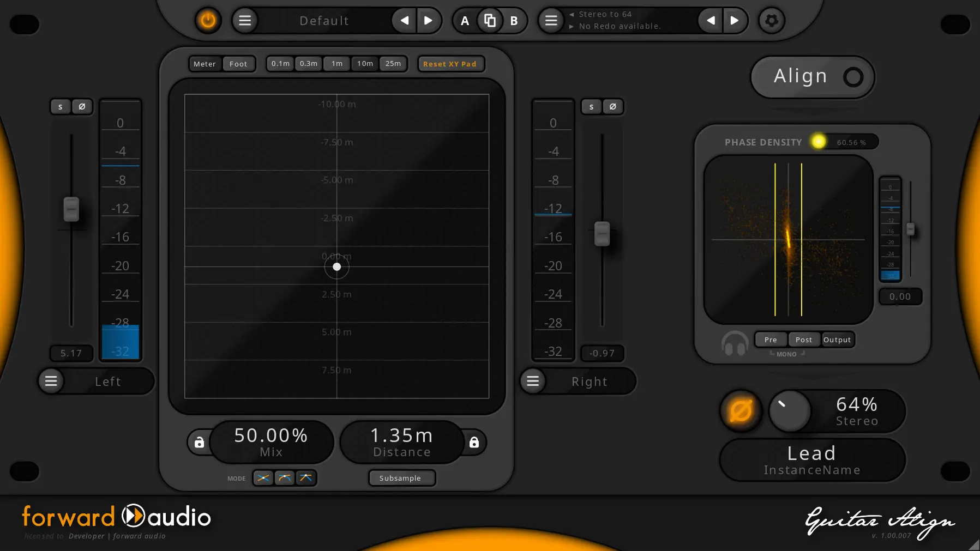The image size is (980, 551).
Task: Click the orange phase invert button
Action: (x=740, y=411)
